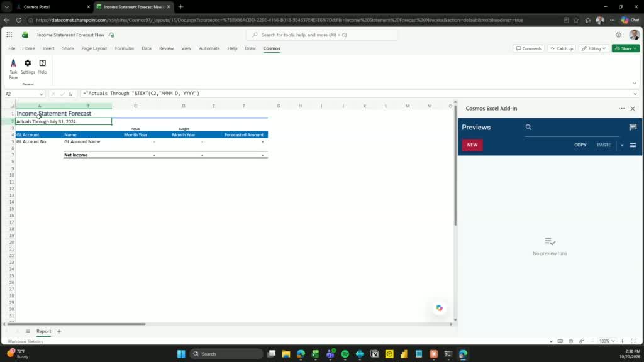The height and width of the screenshot is (362, 644).
Task: Open Notion from the taskbar
Action: pos(375,354)
